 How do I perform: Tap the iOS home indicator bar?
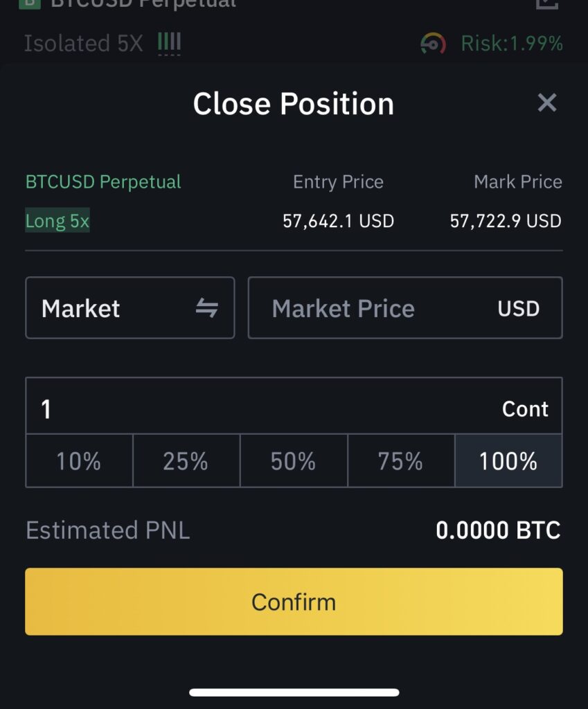click(x=294, y=692)
